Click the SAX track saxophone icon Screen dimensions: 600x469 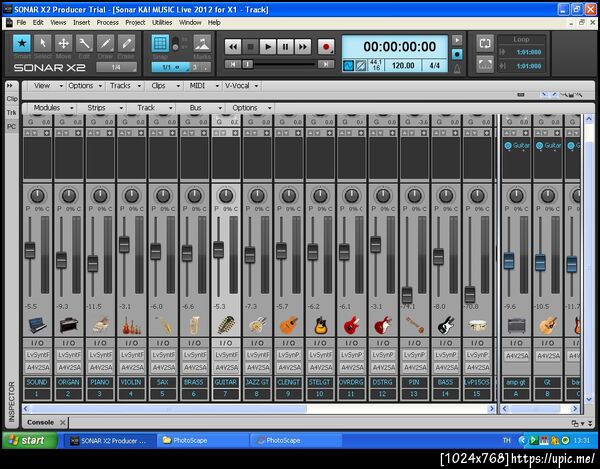[163, 325]
